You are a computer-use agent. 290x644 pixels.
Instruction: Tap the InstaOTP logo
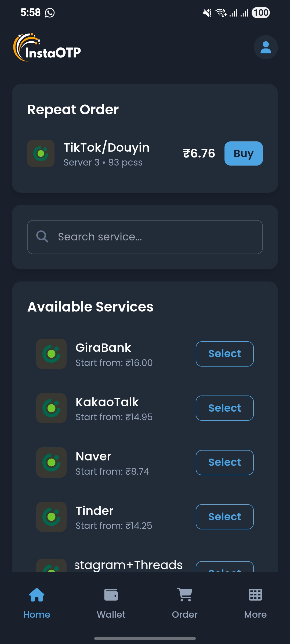(x=47, y=47)
